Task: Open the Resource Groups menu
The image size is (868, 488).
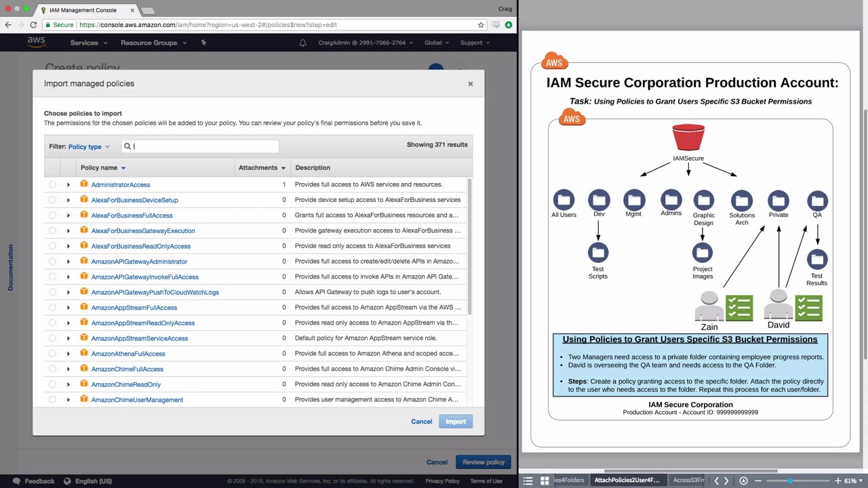Action: tap(153, 43)
